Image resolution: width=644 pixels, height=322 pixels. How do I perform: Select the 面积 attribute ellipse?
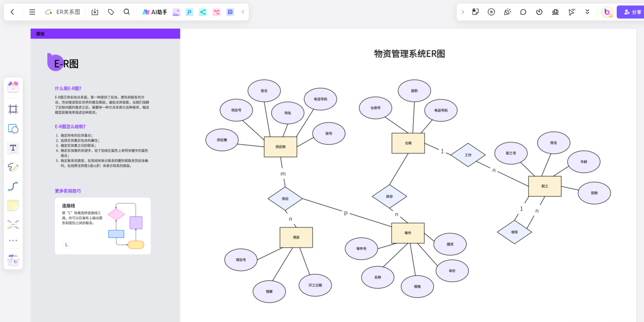click(x=414, y=91)
